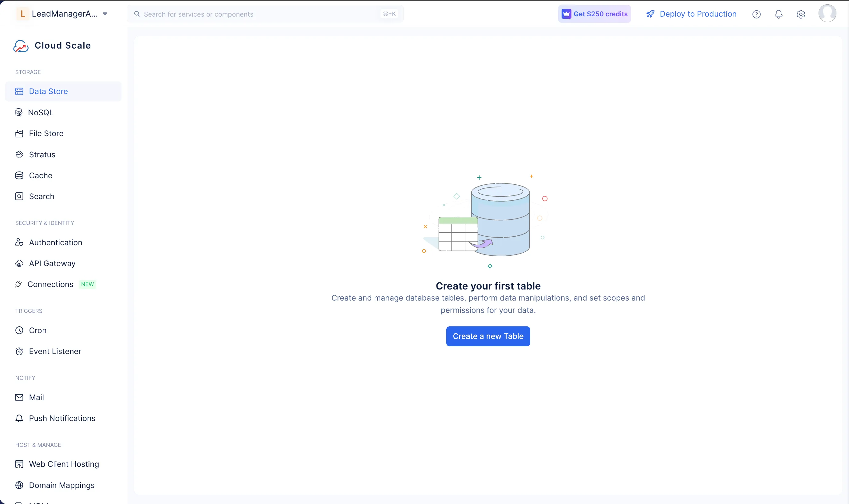Image resolution: width=849 pixels, height=504 pixels.
Task: Open the Authentication section
Action: pyautogui.click(x=55, y=242)
